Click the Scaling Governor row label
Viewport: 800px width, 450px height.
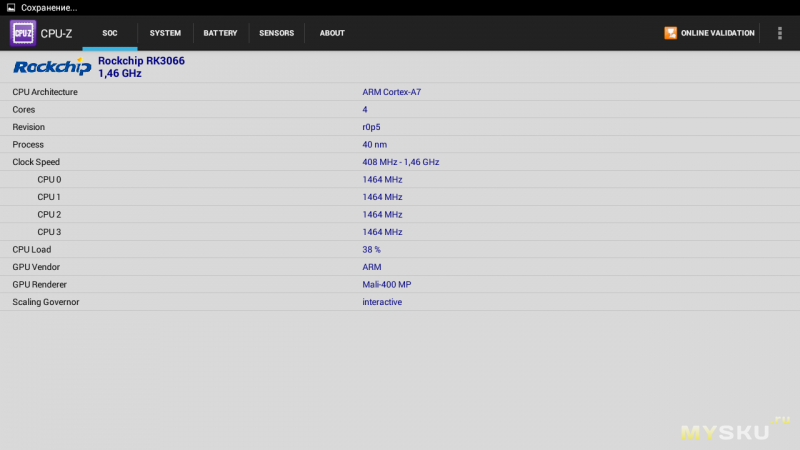46,302
